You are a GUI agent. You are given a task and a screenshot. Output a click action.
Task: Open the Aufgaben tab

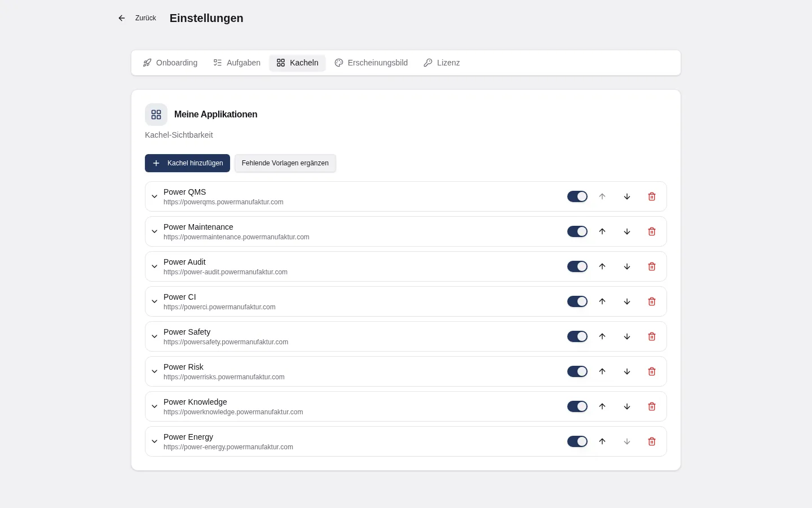[237, 63]
